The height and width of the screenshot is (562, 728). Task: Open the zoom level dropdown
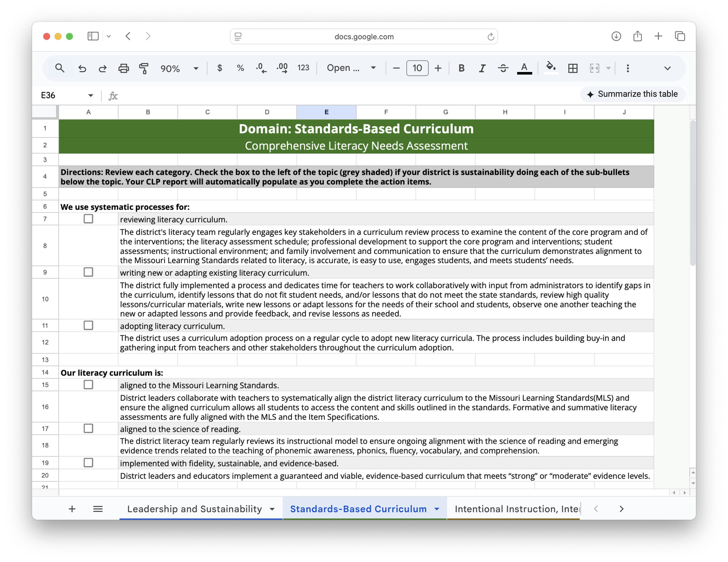click(x=196, y=68)
